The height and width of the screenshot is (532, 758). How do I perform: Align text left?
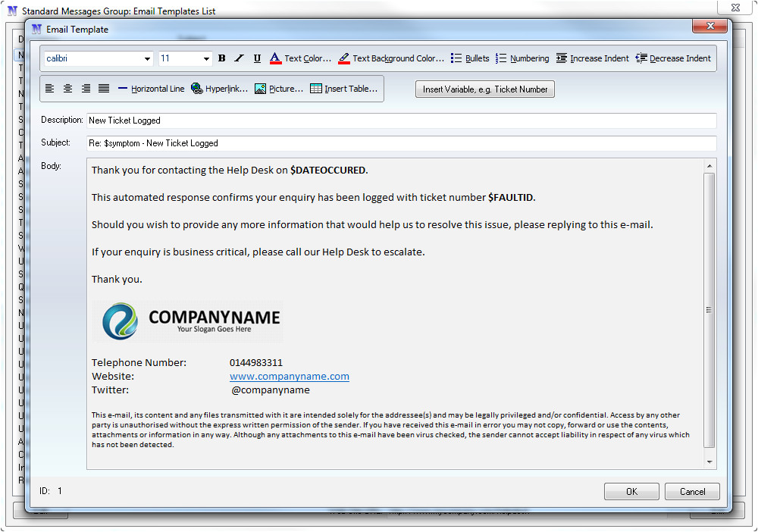click(x=50, y=89)
